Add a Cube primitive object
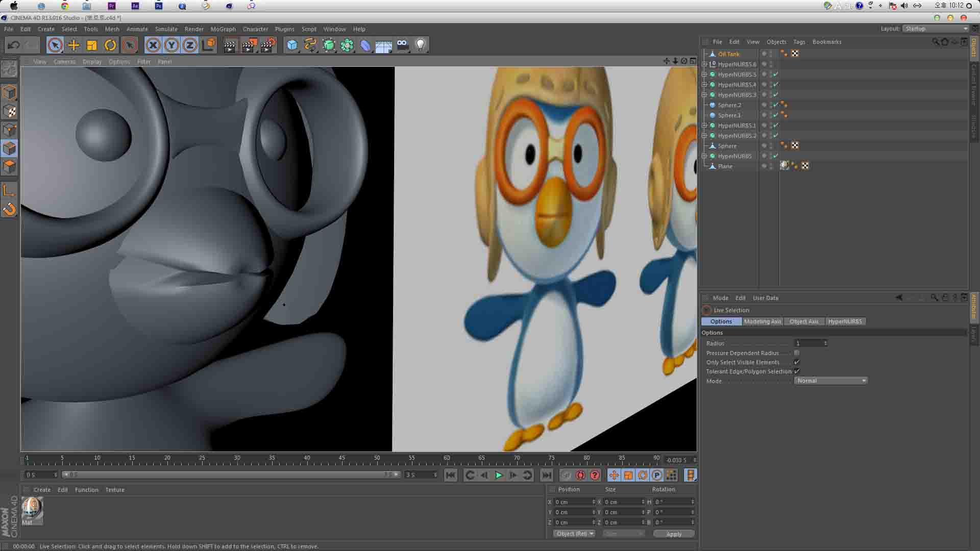Viewport: 980px width, 551px height. pos(292,45)
